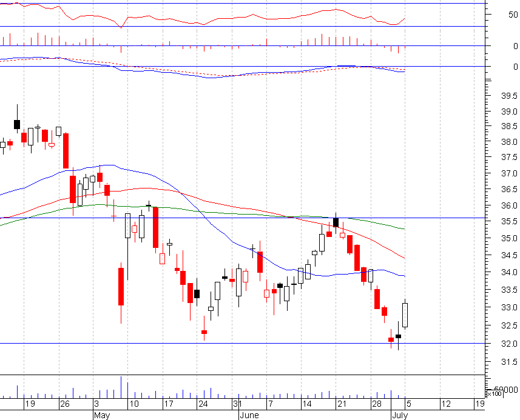
Task: Click the 31.5 price axis label
Action: pos(509,362)
